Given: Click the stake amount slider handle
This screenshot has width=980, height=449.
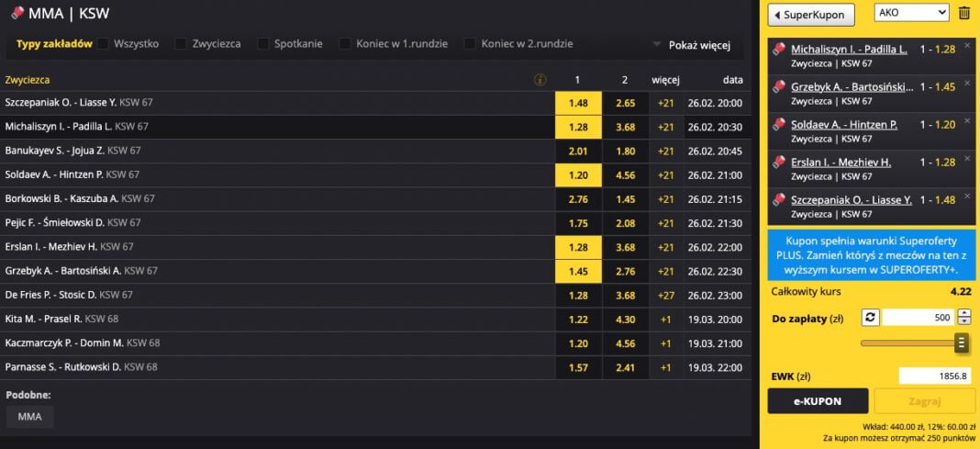Looking at the screenshot, I should 962,342.
